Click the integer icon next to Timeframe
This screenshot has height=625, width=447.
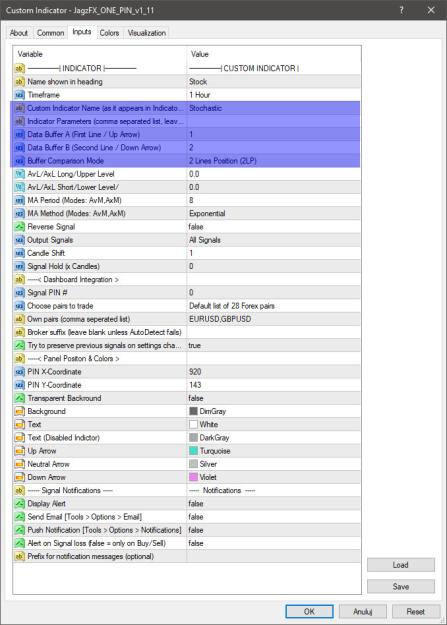pos(20,95)
